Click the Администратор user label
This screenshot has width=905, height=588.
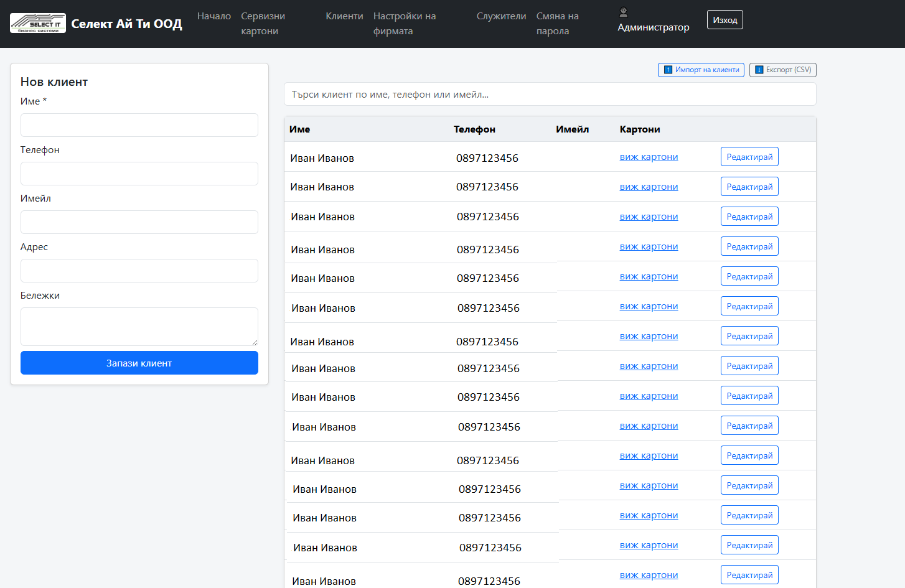click(x=654, y=27)
